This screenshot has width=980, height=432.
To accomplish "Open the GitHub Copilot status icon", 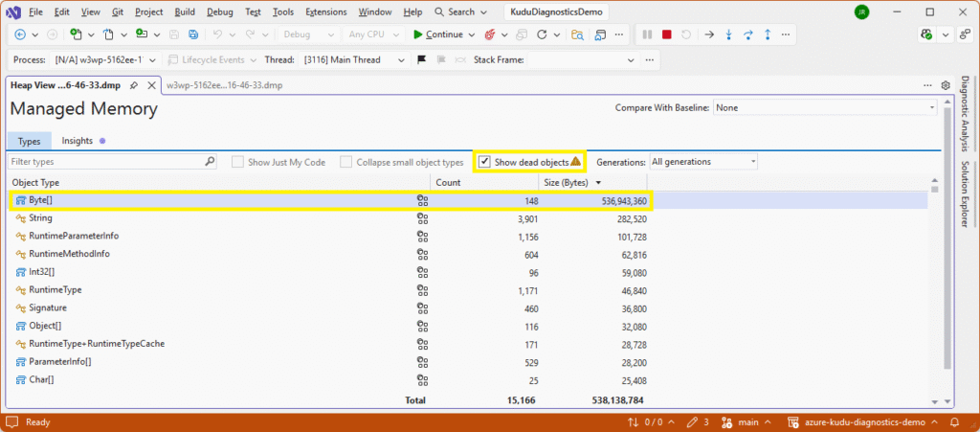I will pos(928,35).
